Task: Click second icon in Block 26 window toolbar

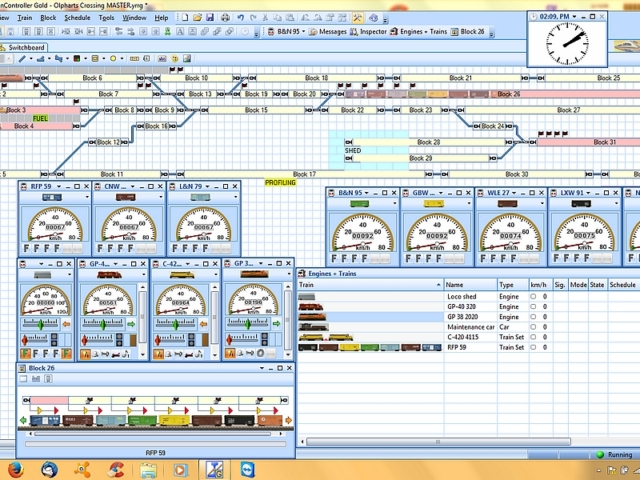Action: (36, 379)
